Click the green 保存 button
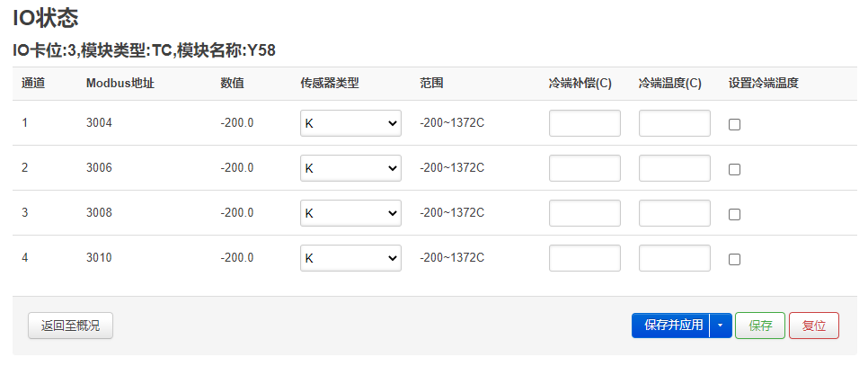 [760, 326]
